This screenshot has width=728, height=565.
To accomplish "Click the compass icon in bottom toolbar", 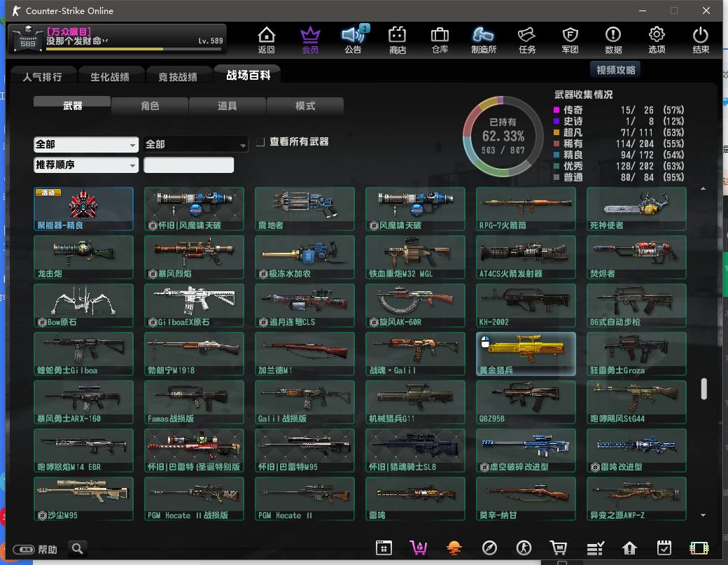I will click(489, 548).
